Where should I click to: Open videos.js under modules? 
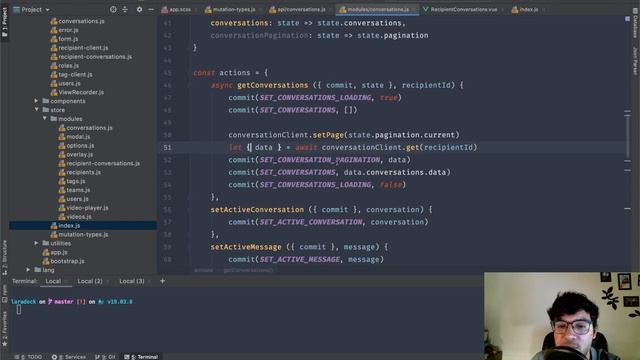coord(79,217)
